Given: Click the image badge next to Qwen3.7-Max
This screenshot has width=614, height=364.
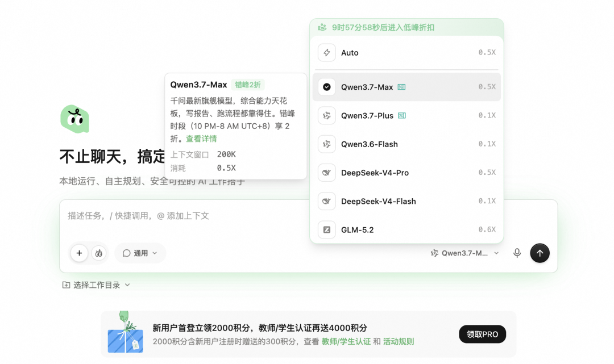Looking at the screenshot, I should [401, 87].
